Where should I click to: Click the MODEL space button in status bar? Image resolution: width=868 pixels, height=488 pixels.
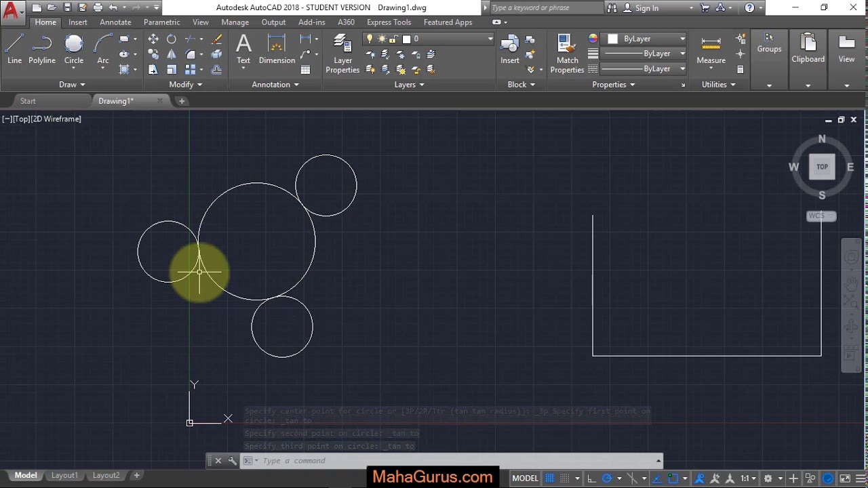[x=525, y=479]
